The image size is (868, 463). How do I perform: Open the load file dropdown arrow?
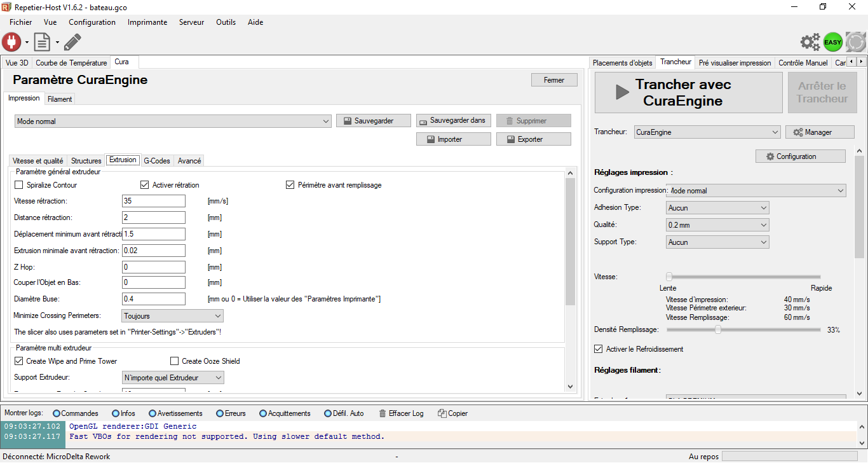(57, 43)
